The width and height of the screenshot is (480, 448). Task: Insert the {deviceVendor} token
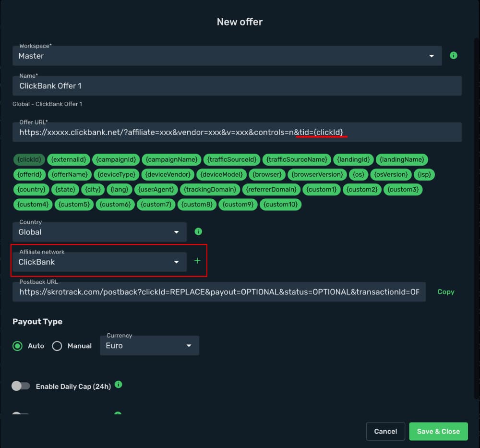pyautogui.click(x=168, y=175)
